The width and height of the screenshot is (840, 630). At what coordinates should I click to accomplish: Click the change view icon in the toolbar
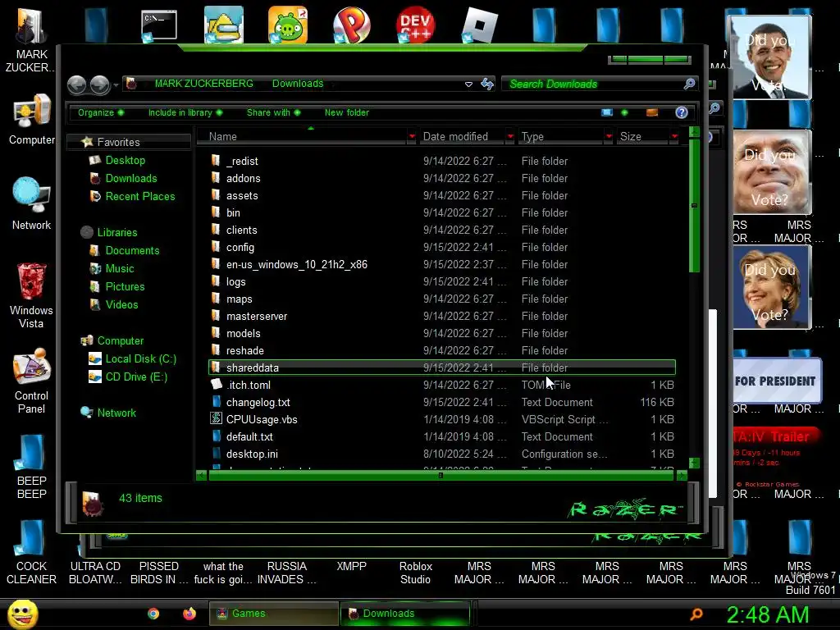click(x=607, y=112)
